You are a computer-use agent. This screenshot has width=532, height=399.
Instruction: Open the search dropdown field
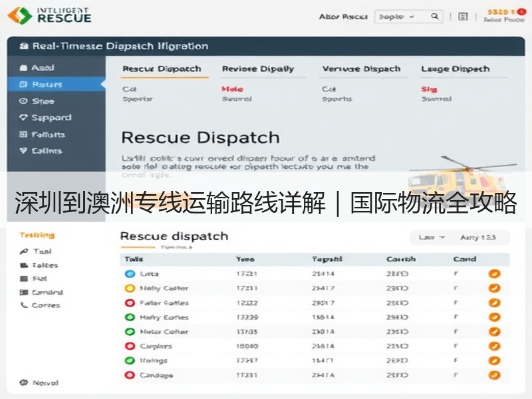408,17
